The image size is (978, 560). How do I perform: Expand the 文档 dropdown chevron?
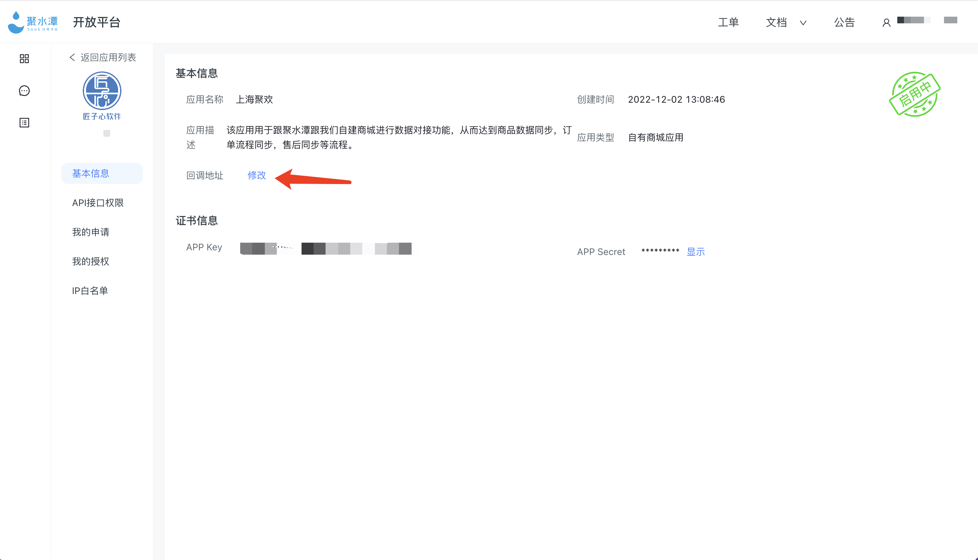tap(803, 23)
